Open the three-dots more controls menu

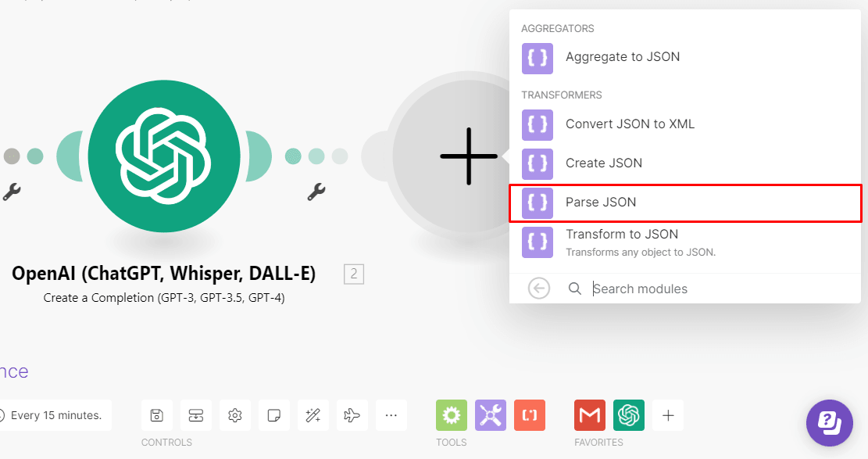click(391, 415)
